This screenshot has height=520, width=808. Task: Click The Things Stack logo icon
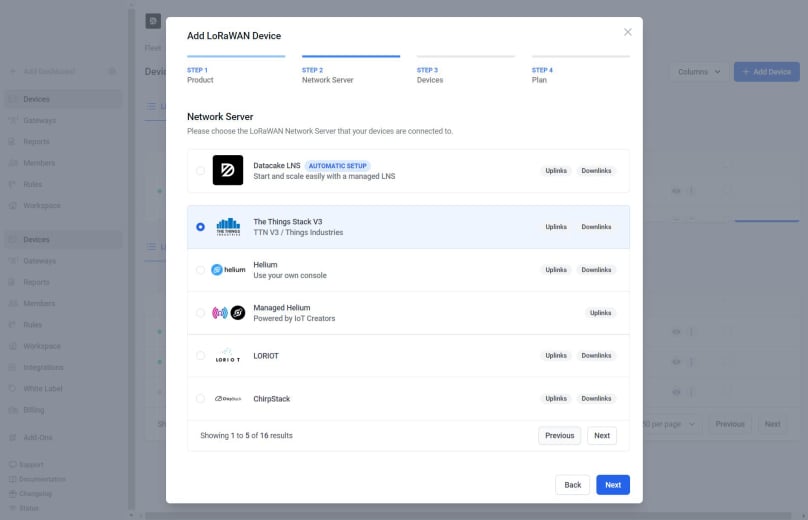(228, 227)
